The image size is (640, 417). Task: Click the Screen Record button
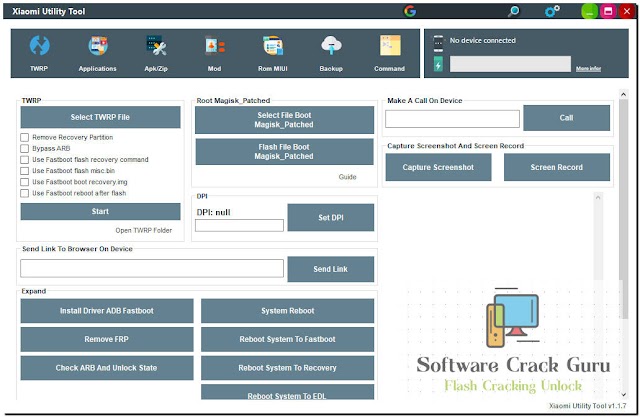(557, 167)
